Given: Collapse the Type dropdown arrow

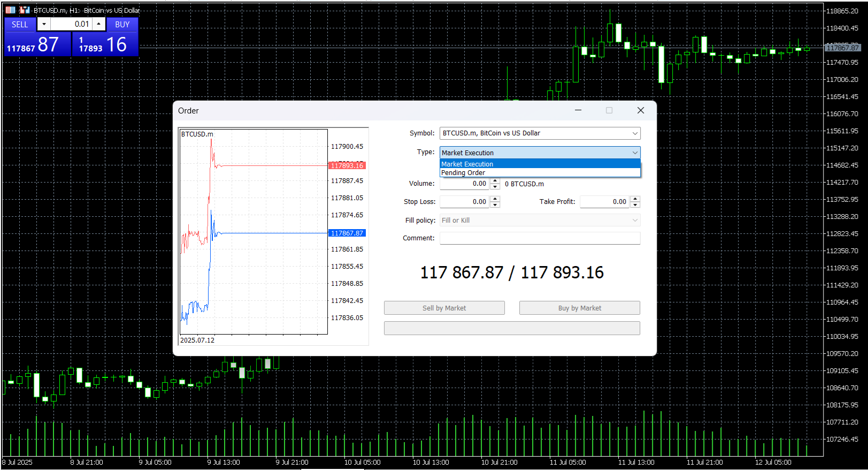Looking at the screenshot, I should [x=635, y=153].
